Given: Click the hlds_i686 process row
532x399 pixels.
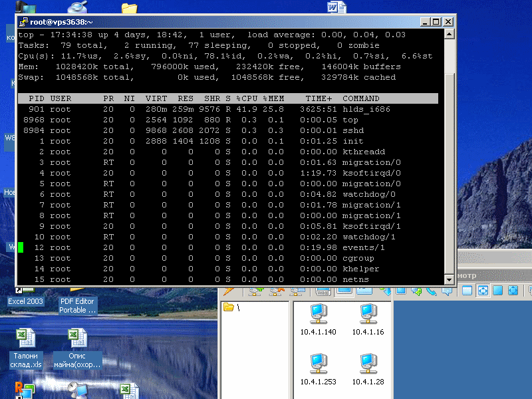Looking at the screenshot, I should (x=228, y=109).
